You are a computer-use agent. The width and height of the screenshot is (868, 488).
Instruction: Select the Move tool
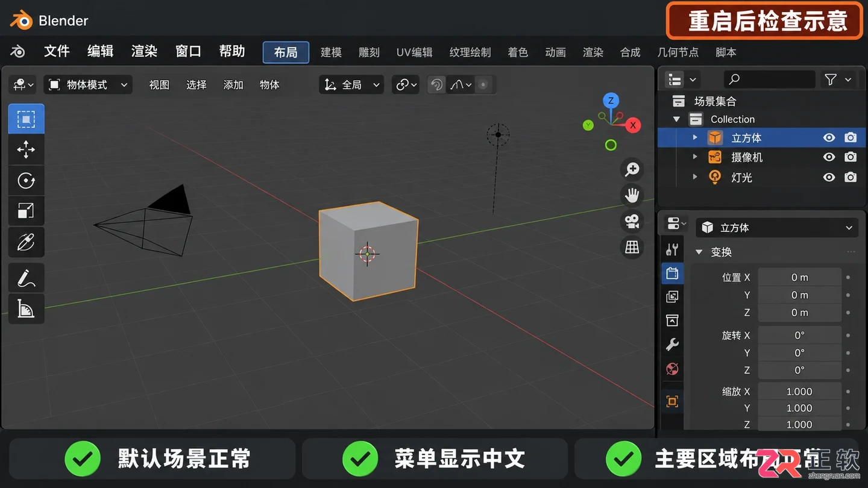click(26, 149)
